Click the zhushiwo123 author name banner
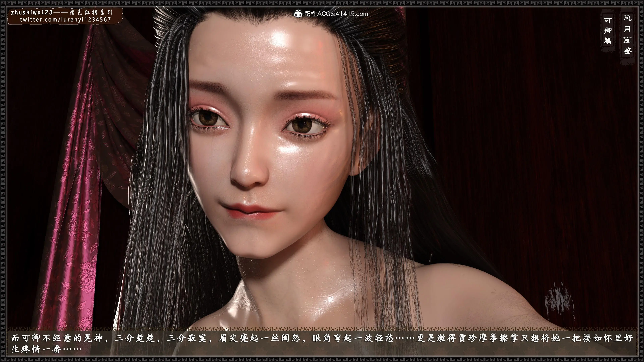644x362 pixels. [x=32, y=13]
